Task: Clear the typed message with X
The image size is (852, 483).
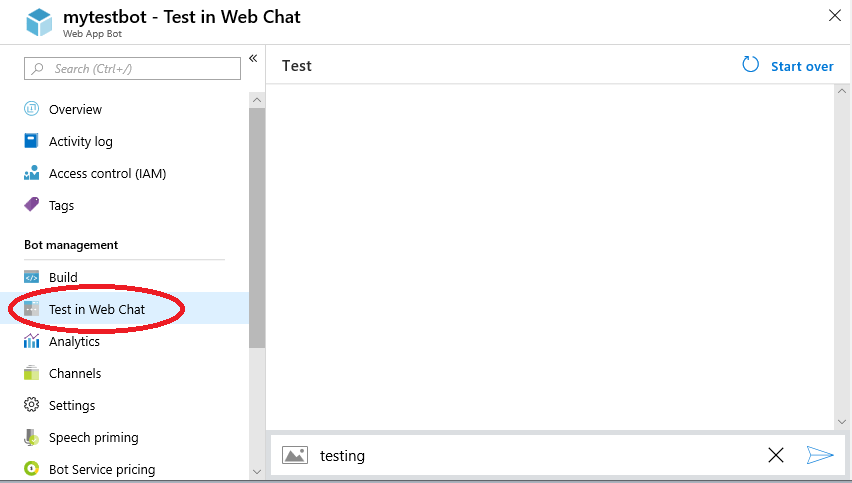Action: click(x=776, y=455)
